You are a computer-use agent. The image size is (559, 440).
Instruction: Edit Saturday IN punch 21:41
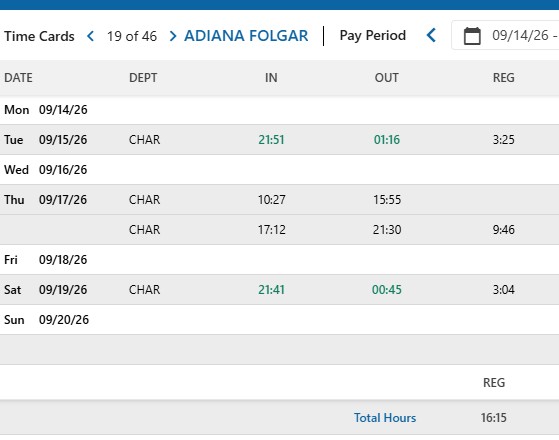click(271, 290)
